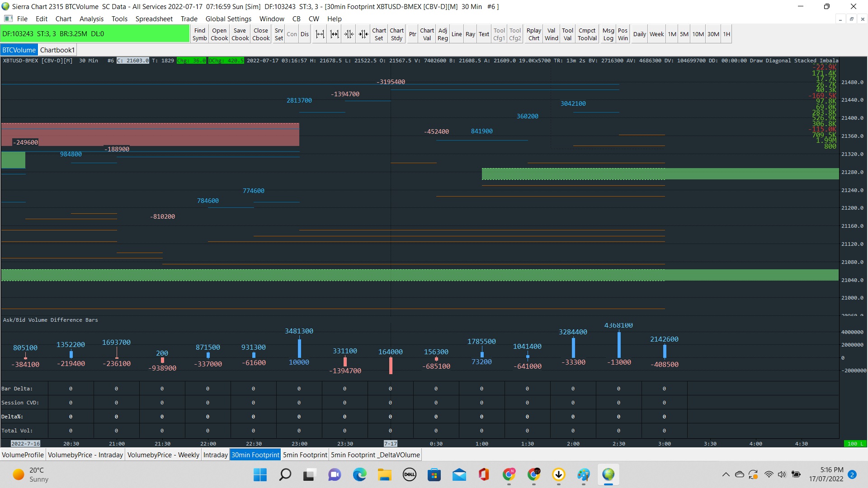Switch chart to 5M timeframe
This screenshot has height=488, width=868.
click(684, 34)
